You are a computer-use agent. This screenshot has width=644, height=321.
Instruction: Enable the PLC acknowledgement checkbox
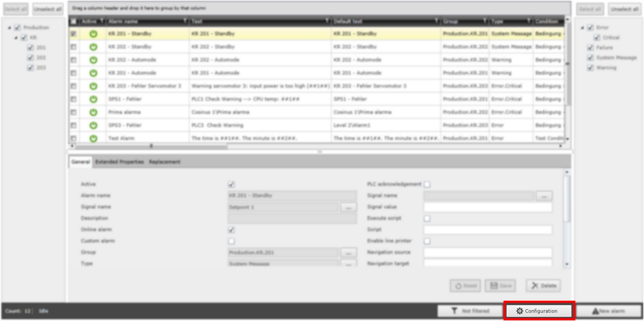[x=427, y=184]
